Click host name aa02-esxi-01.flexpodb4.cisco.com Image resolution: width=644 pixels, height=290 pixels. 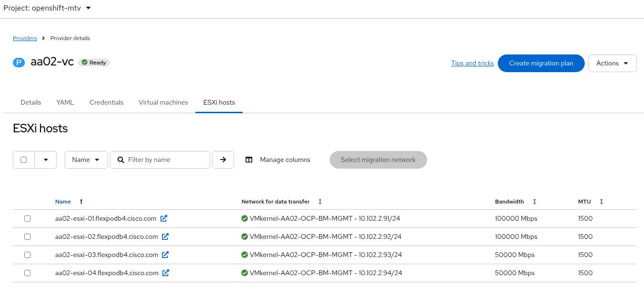point(106,218)
